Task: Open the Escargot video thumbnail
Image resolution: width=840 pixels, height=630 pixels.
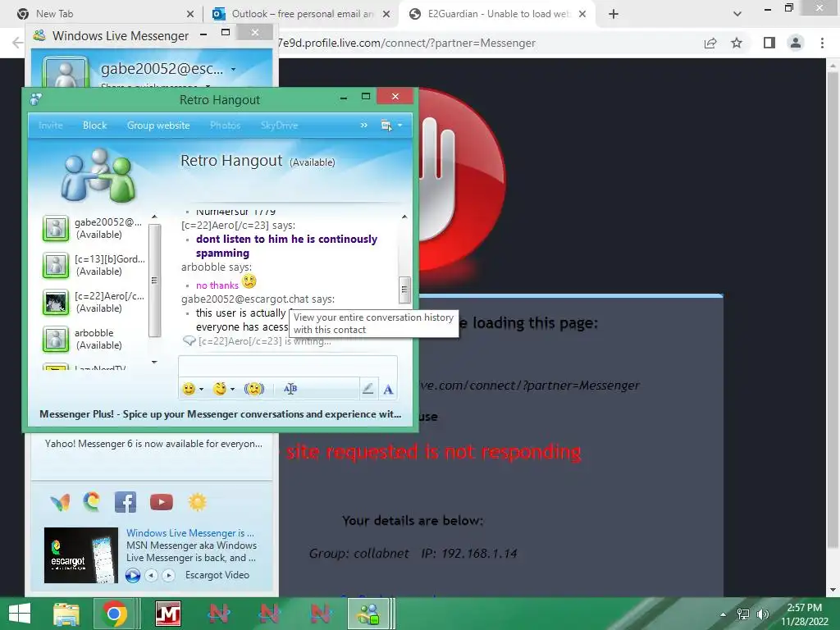Action: [x=81, y=555]
